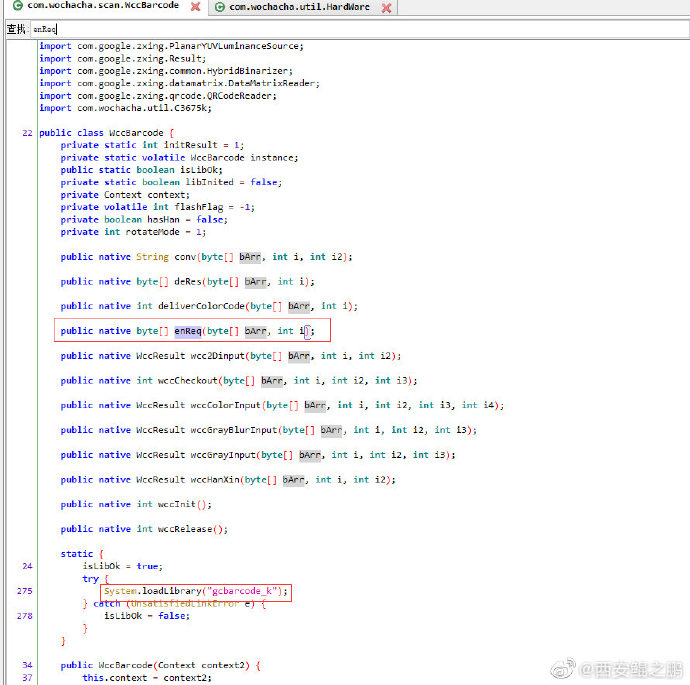Close the HardWare tab with its red X

[x=386, y=7]
